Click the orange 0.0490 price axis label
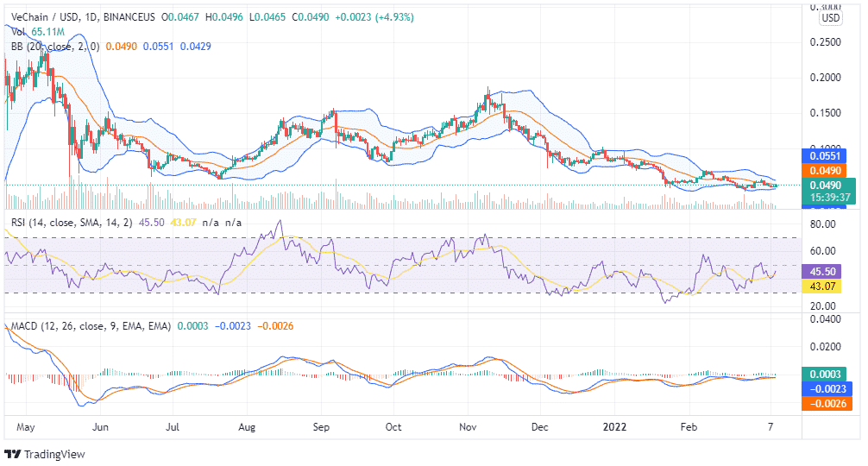 [x=824, y=171]
